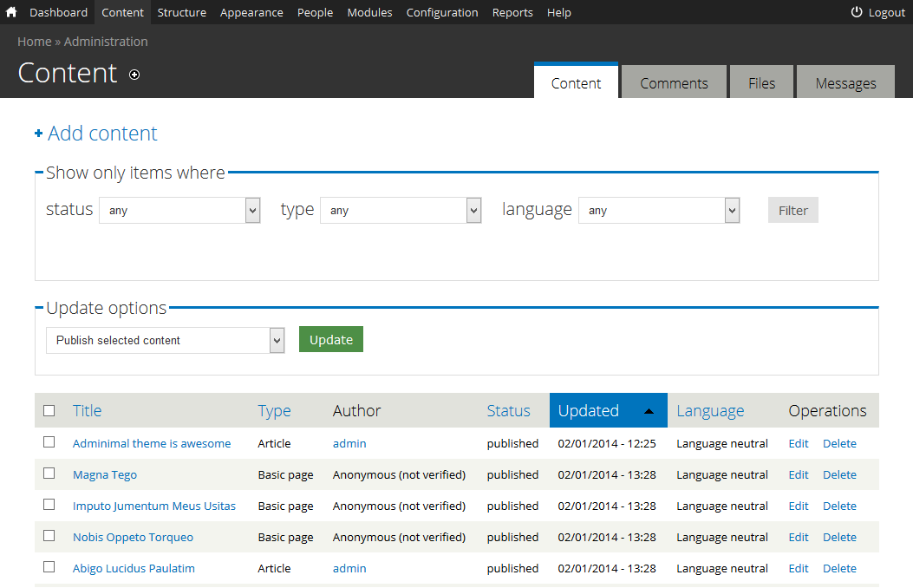Click the sort arrow in Updated column header
This screenshot has height=588, width=913.
tap(649, 411)
